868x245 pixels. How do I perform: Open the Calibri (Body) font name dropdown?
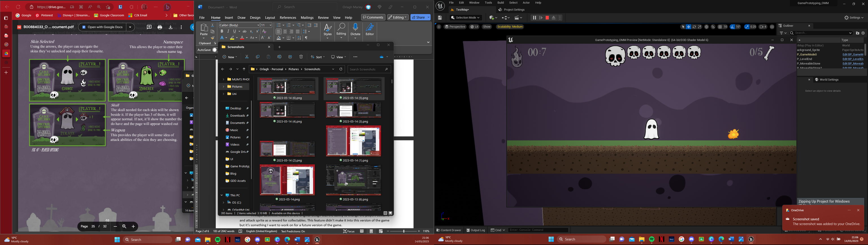259,25
